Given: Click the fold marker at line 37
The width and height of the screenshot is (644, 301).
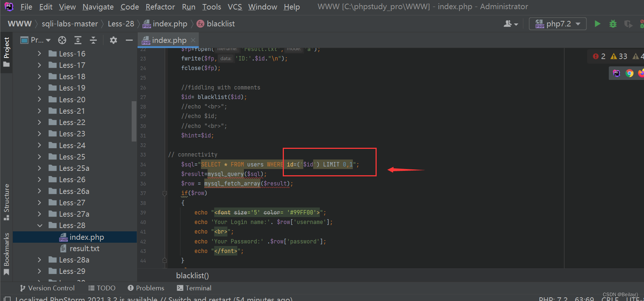Looking at the screenshot, I should pos(165,193).
